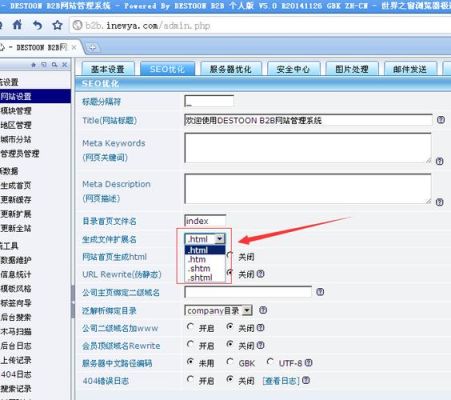
Task: Close the DESTOON B2B browser tab
Action: [74, 48]
